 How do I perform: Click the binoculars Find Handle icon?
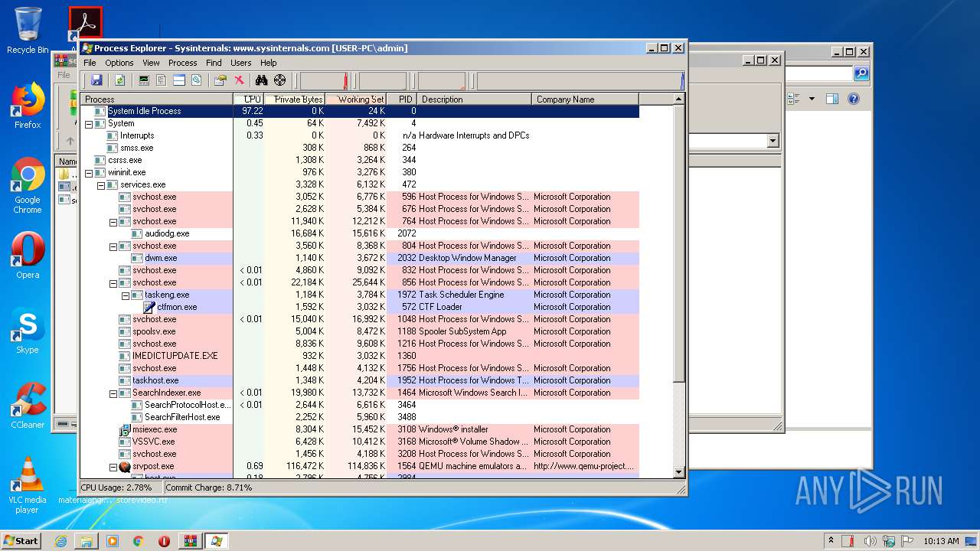(261, 80)
